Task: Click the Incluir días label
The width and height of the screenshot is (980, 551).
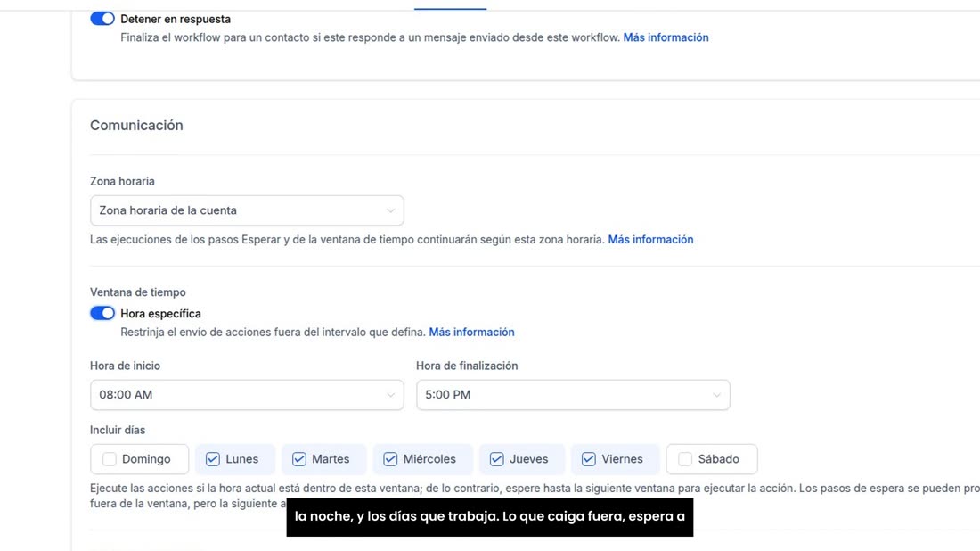Action: [118, 431]
